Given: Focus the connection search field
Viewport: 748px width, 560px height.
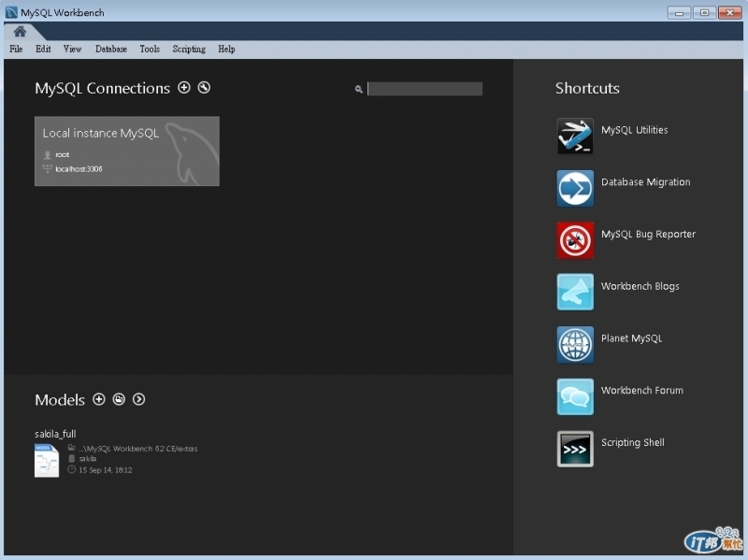Looking at the screenshot, I should coord(424,89).
